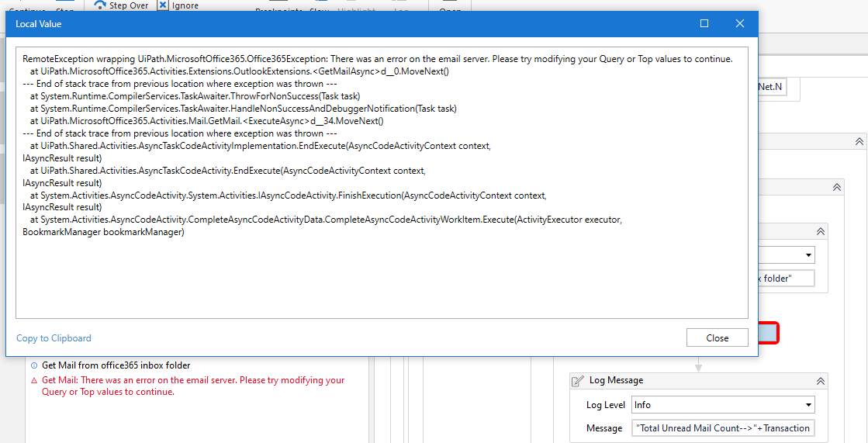Viewport: 868px width, 443px height.
Task: Close the Local Value dialog with Close button
Action: (x=717, y=337)
